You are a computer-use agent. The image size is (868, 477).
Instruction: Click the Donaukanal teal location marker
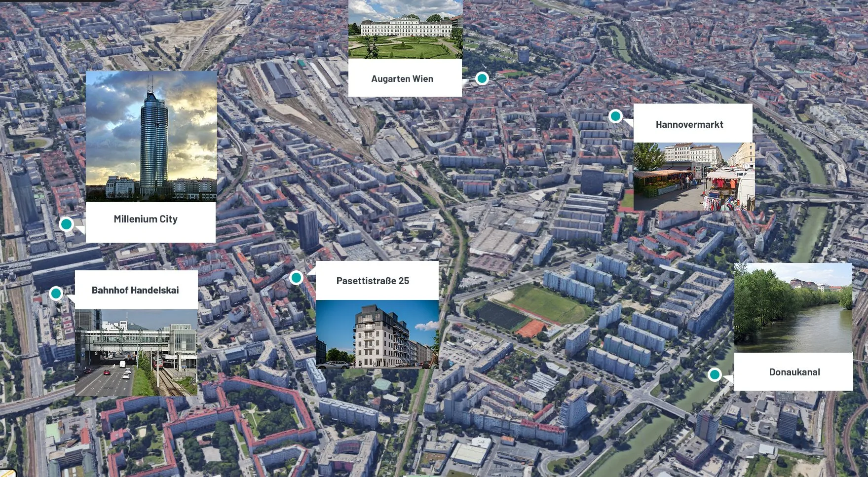[x=714, y=374]
